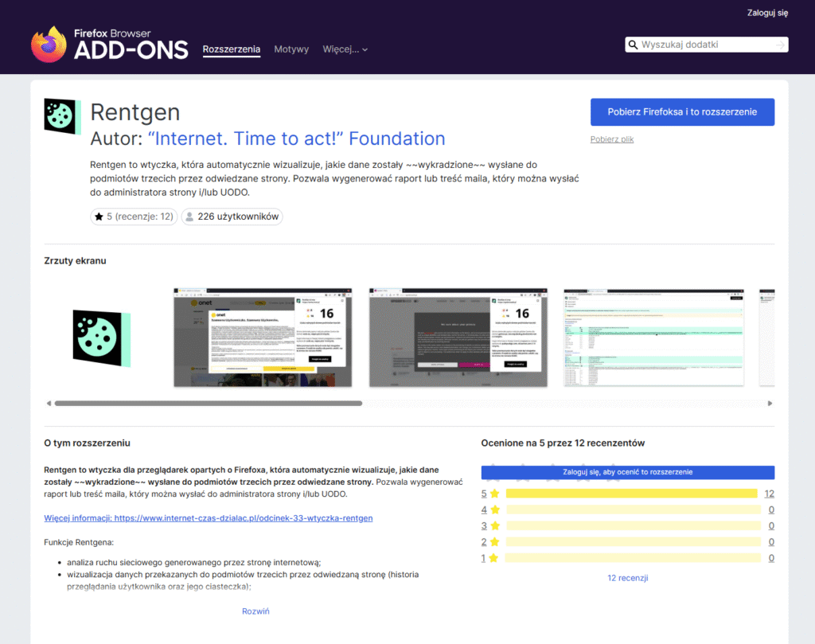Click the search magnifier icon
This screenshot has width=815, height=644.
coord(633,45)
